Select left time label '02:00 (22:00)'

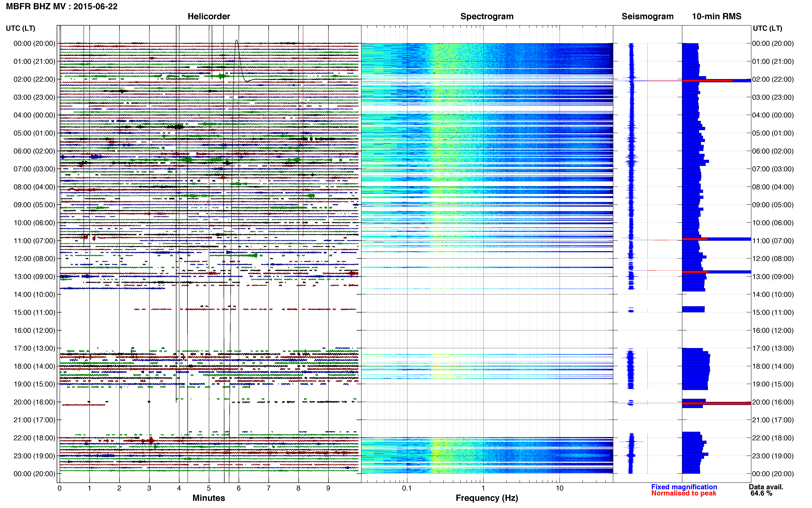tap(34, 79)
